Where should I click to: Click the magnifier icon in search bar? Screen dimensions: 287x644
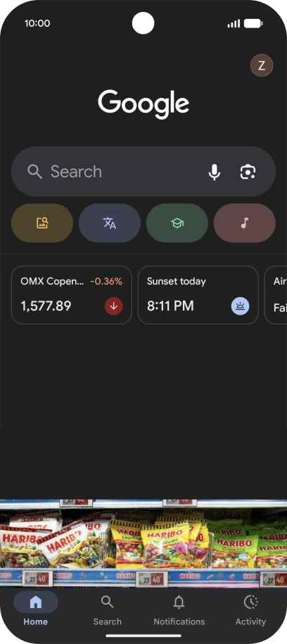coord(35,172)
